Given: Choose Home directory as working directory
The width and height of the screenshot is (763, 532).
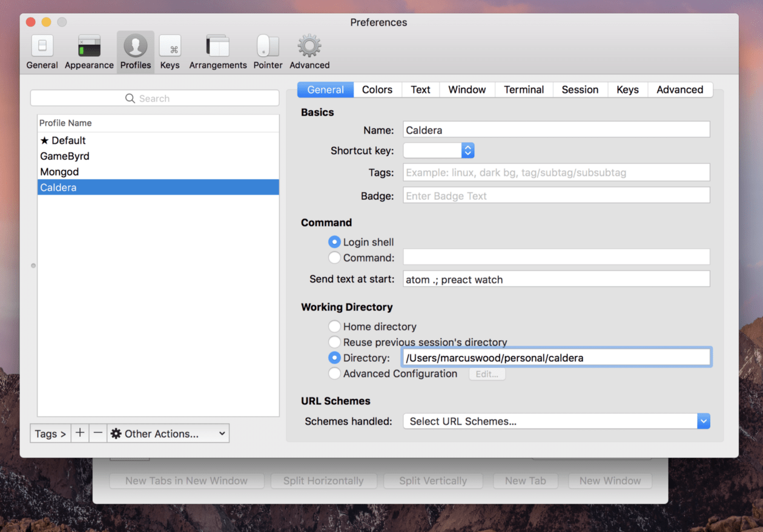Looking at the screenshot, I should pyautogui.click(x=334, y=326).
